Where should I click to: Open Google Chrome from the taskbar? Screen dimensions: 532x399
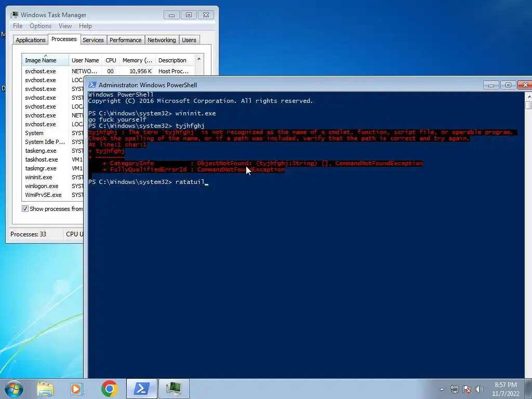click(x=109, y=389)
